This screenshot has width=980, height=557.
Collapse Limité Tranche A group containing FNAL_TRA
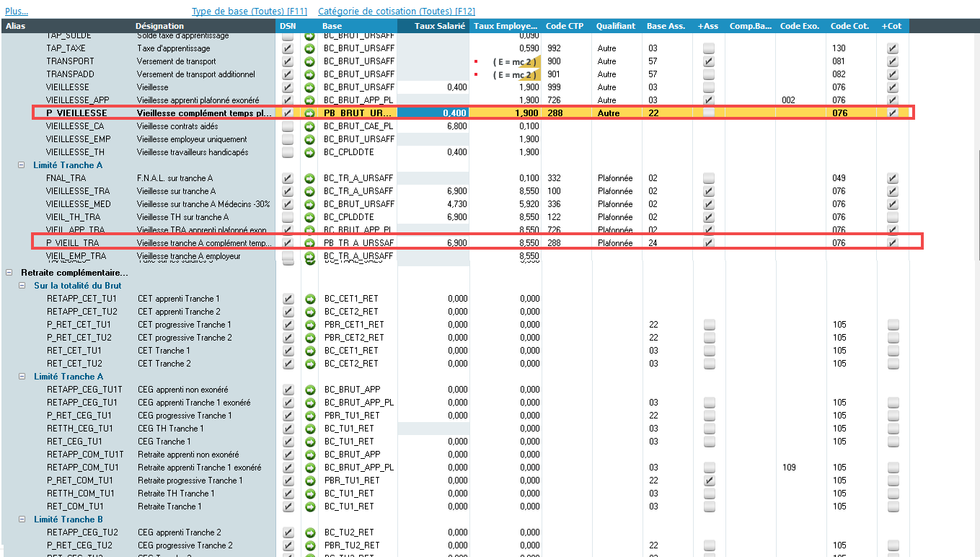[x=22, y=165]
